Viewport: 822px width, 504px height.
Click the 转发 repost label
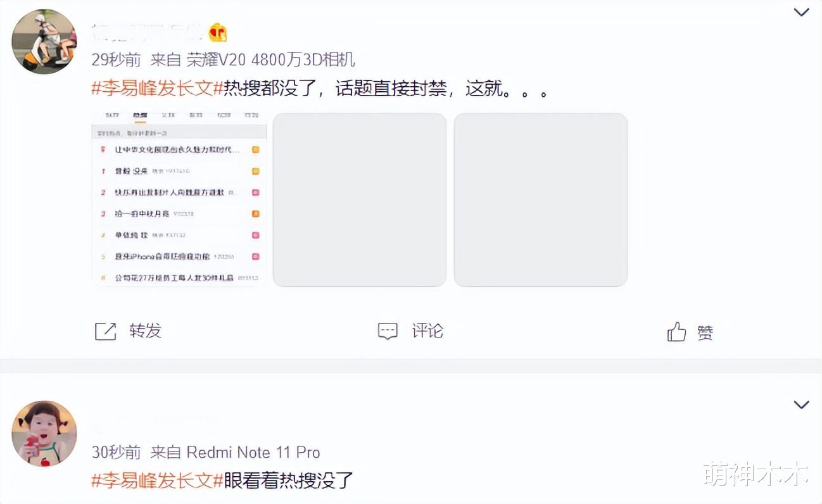pos(146,331)
